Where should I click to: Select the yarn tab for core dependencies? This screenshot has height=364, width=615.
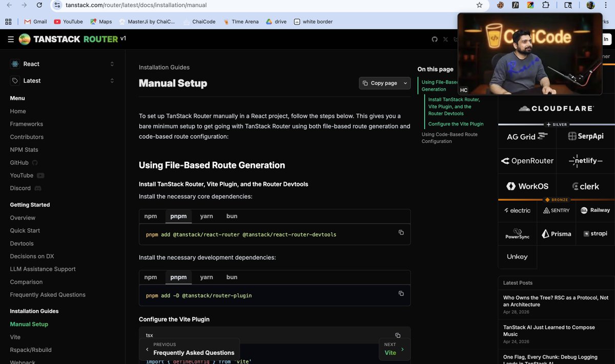click(x=207, y=216)
